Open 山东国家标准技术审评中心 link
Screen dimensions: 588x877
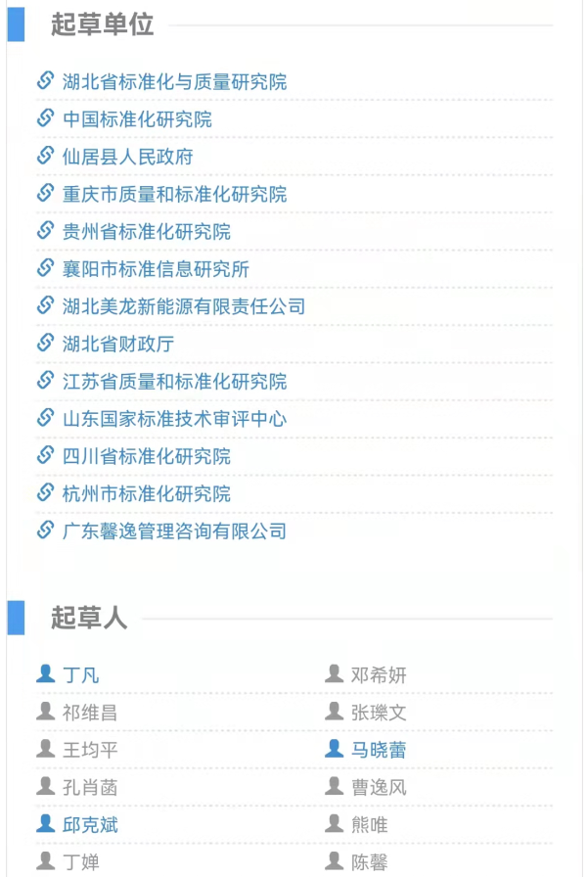click(x=175, y=419)
